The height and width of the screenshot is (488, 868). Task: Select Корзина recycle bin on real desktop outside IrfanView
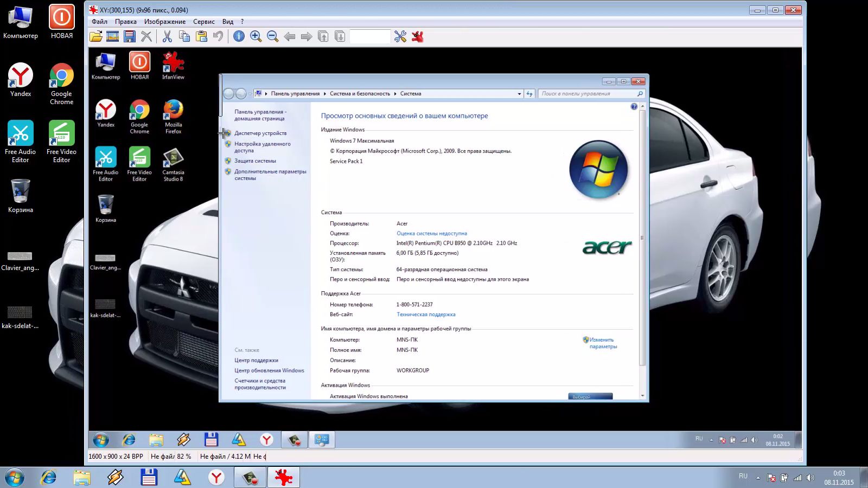[x=21, y=196]
